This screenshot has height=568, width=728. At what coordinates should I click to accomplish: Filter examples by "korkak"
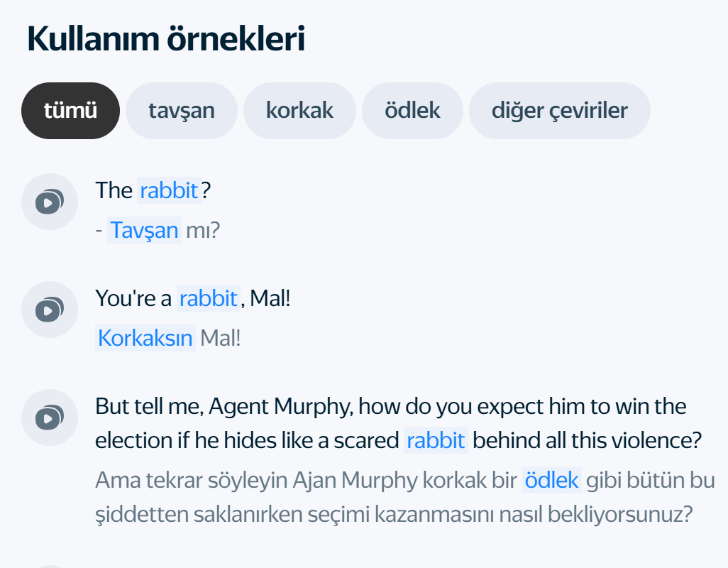point(299,111)
